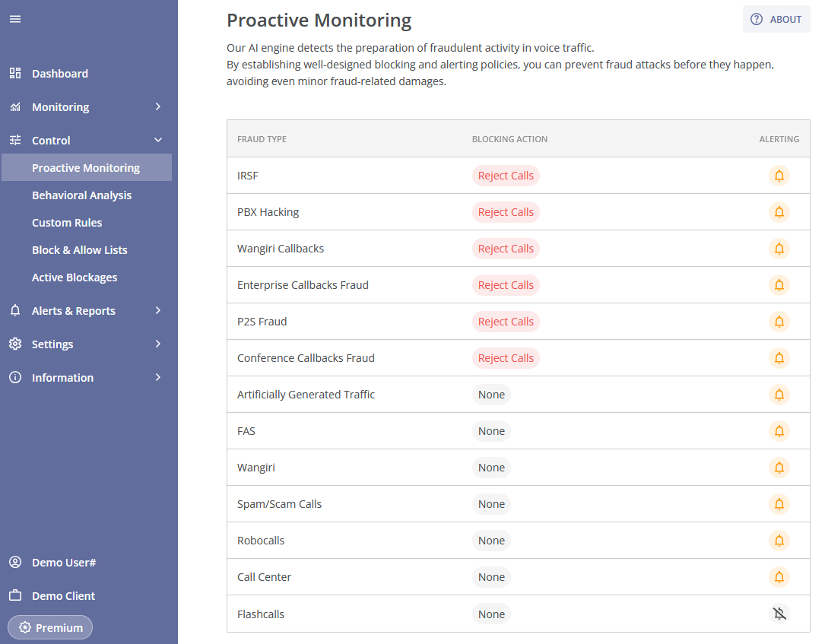The image size is (825, 644).
Task: Open the Alerts & Reports bell icon
Action: tap(14, 310)
